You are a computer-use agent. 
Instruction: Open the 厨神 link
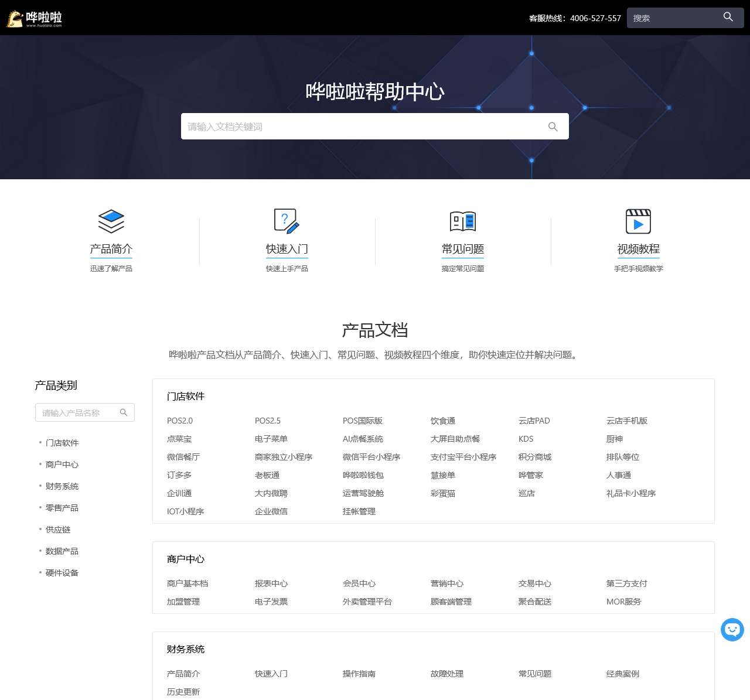pos(615,439)
